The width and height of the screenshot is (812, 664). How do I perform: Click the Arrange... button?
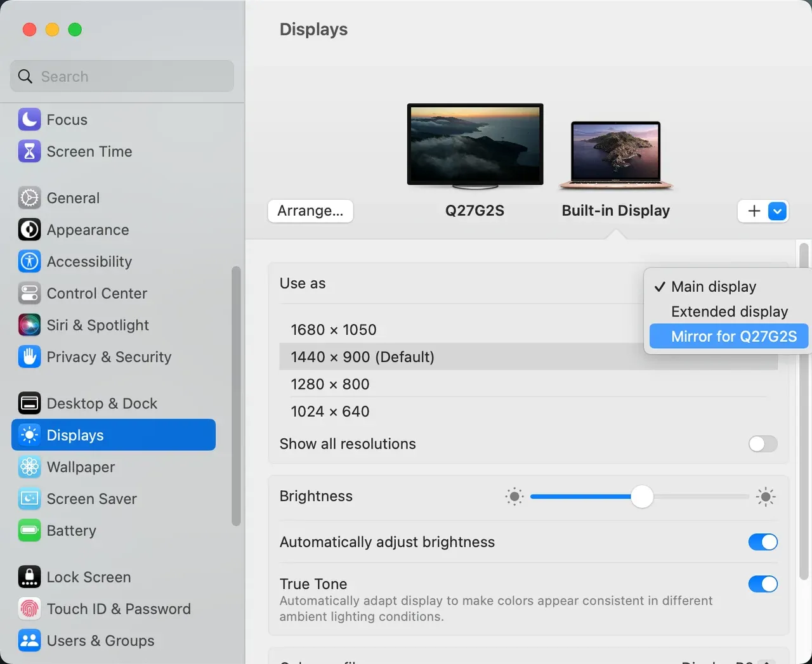click(310, 211)
